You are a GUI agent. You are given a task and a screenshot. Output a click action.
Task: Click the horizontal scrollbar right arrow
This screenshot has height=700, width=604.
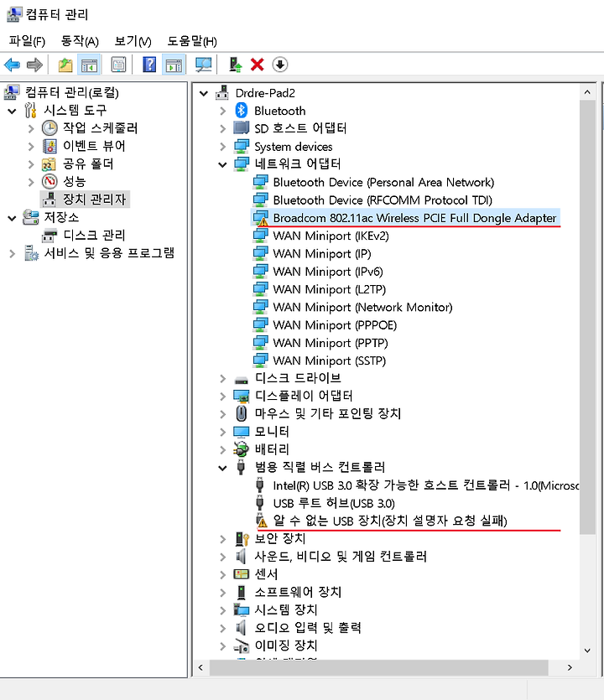(570, 667)
